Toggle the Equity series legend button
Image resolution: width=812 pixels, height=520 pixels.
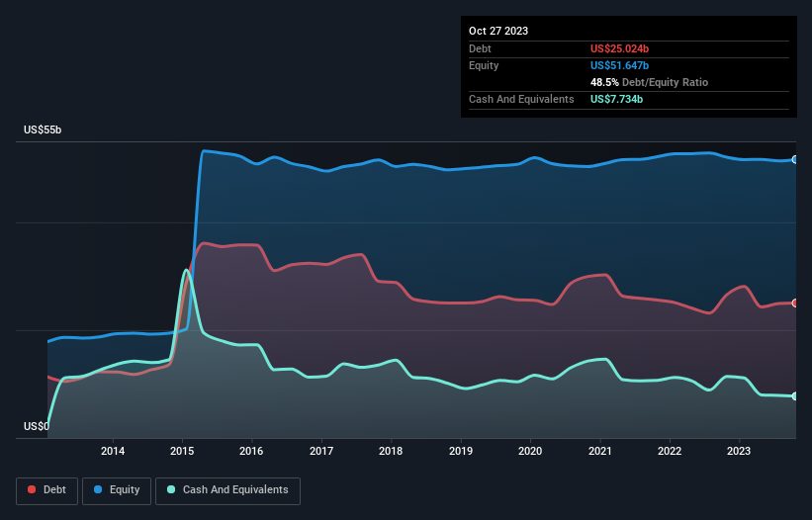click(117, 490)
